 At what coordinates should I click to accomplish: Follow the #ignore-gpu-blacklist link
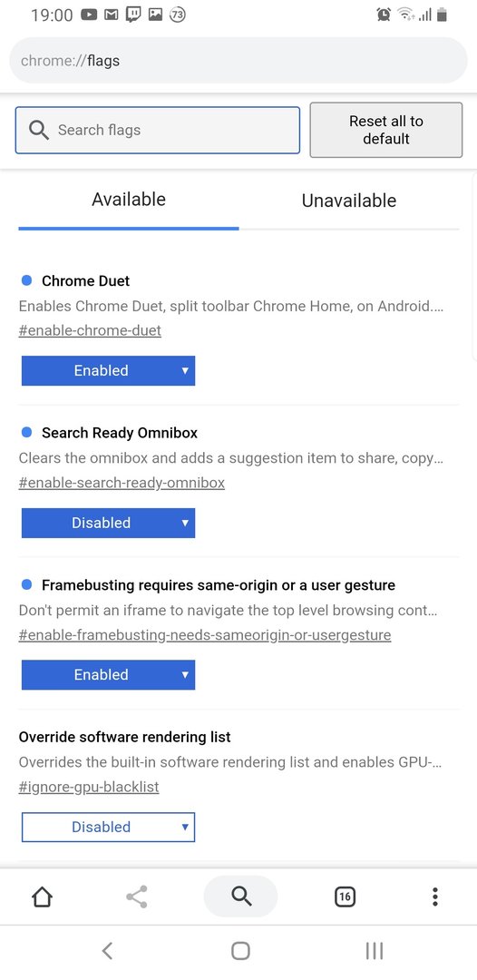[89, 787]
